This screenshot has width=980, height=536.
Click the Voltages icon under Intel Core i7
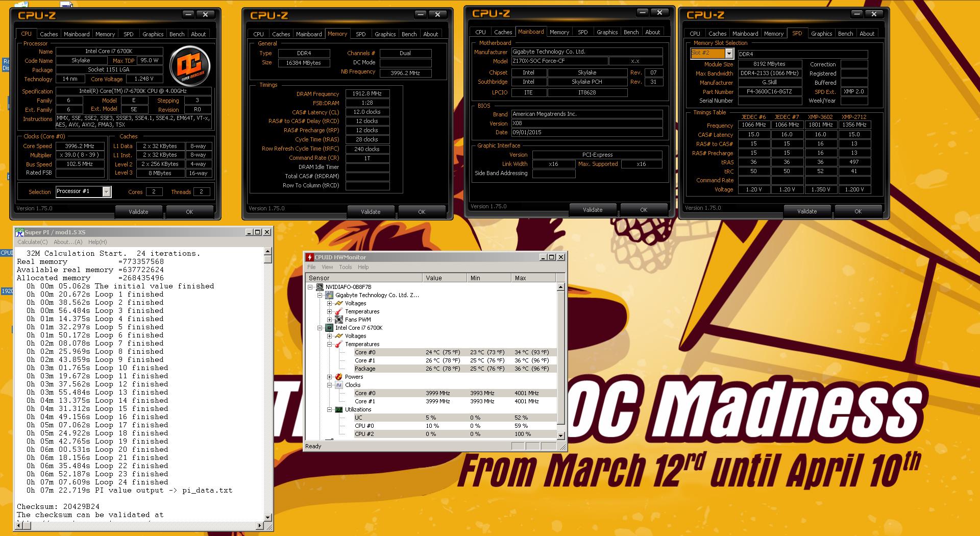coord(339,336)
